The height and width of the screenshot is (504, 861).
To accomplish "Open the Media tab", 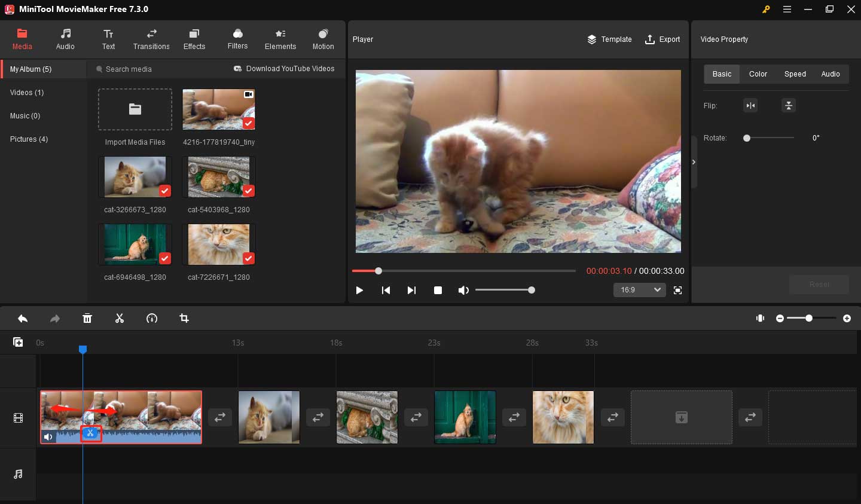I will tap(22, 39).
